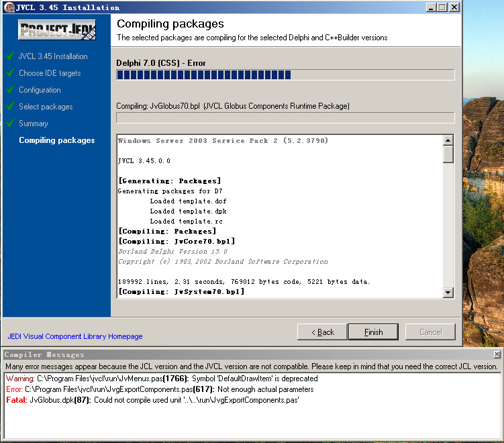Click the Finish button

(x=374, y=332)
